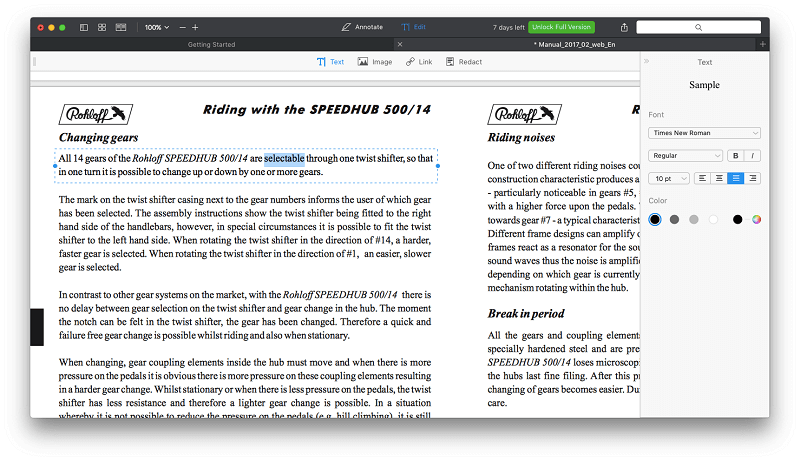Click paragraph starting "In contrast to other gear"
800x461 pixels.
[x=245, y=315]
